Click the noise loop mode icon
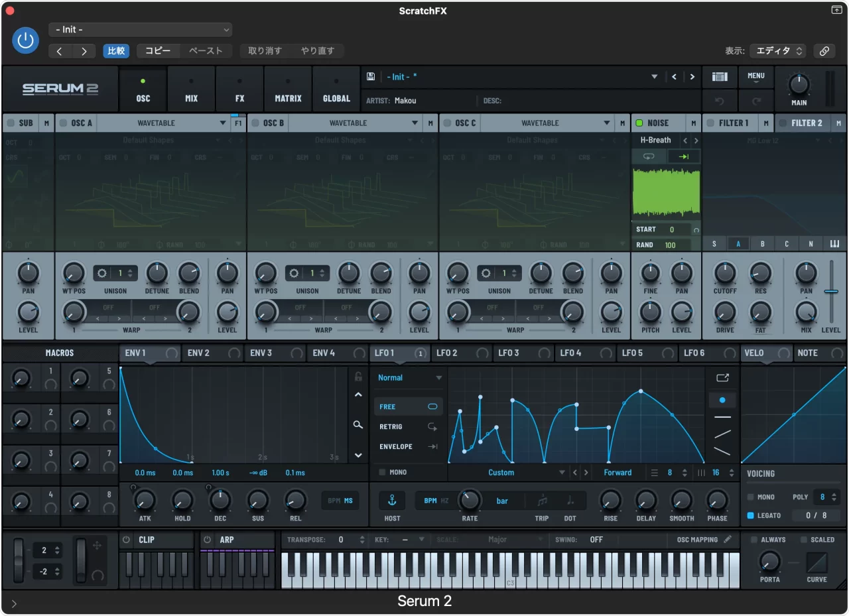Screen dimensions: 849x616 649,156
